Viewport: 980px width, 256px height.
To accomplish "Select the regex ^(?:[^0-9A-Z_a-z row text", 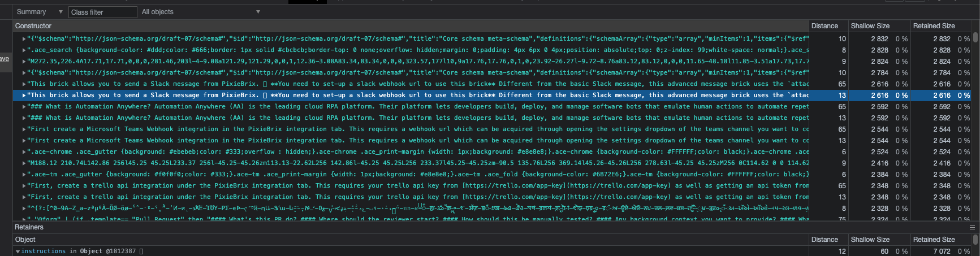I will [418, 209].
